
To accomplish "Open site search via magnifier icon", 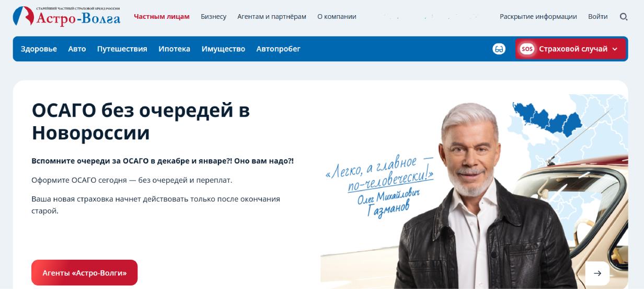I will [623, 17].
